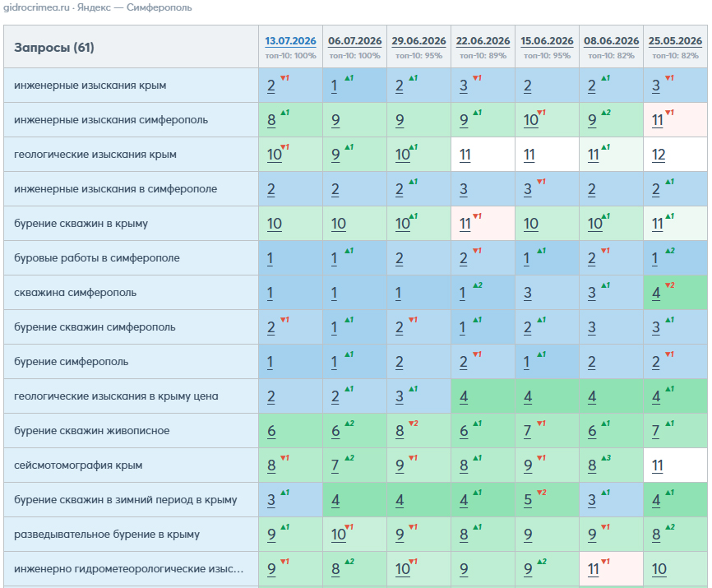The height and width of the screenshot is (588, 712).
Task: Click position 5 for бурение скважин в зимний период
Action: (x=528, y=500)
